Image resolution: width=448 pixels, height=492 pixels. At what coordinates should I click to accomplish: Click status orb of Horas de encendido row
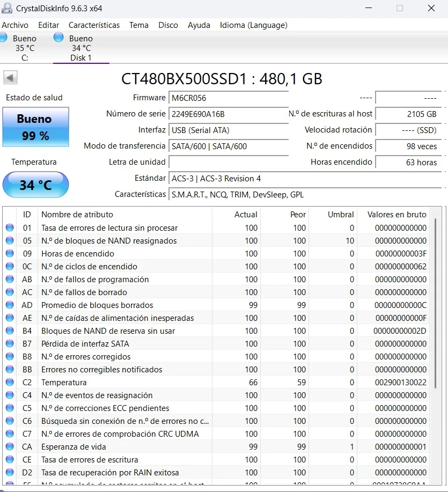click(x=10, y=254)
